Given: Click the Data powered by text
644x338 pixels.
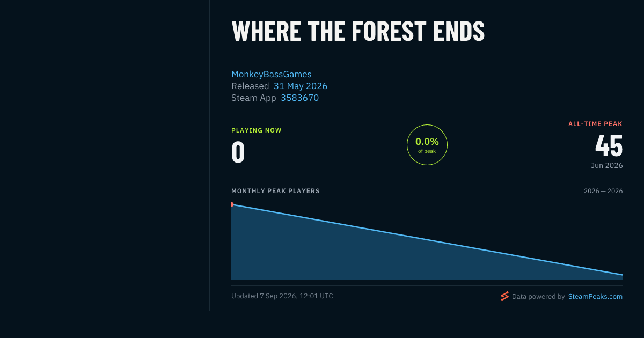Looking at the screenshot, I should [538, 296].
